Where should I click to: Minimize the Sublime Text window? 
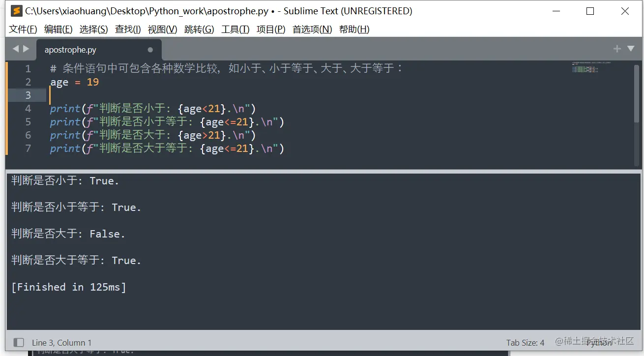556,11
